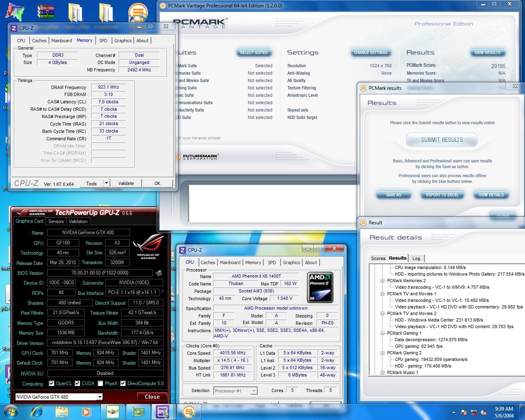Toggle the DirectCompute 5.0 checkbox
This screenshot has height=420, width=525.
[123, 383]
